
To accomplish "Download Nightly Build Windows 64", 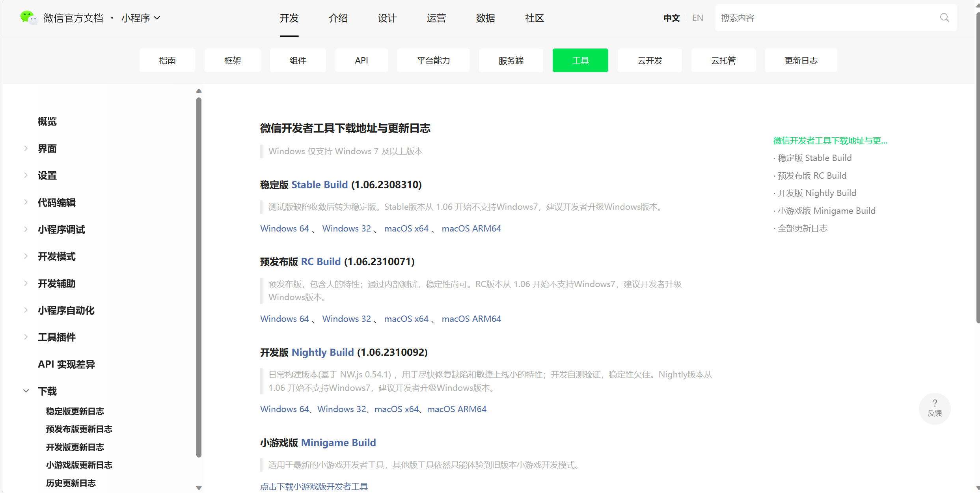I will (284, 409).
